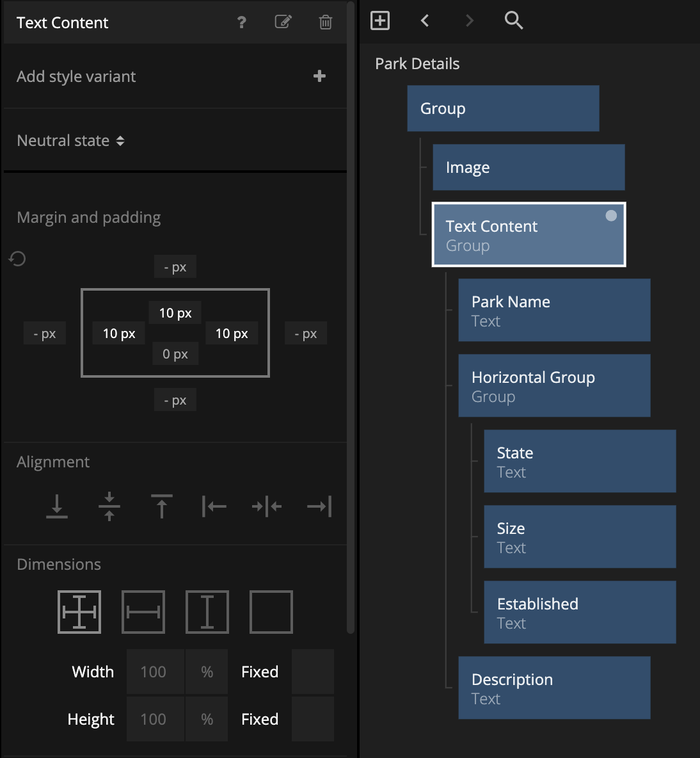Delete Text Content via trash icon
Image resolution: width=700 pixels, height=758 pixels.
point(325,22)
